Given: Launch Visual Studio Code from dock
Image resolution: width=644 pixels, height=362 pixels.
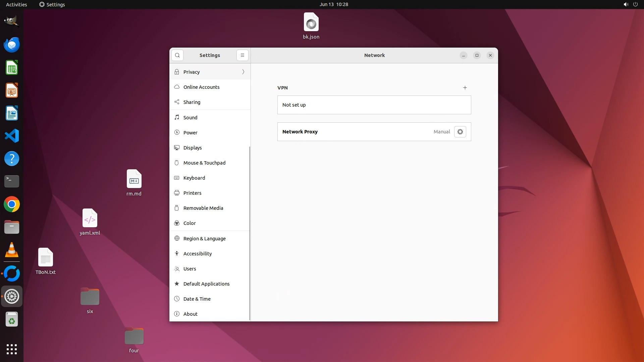Looking at the screenshot, I should tap(12, 136).
